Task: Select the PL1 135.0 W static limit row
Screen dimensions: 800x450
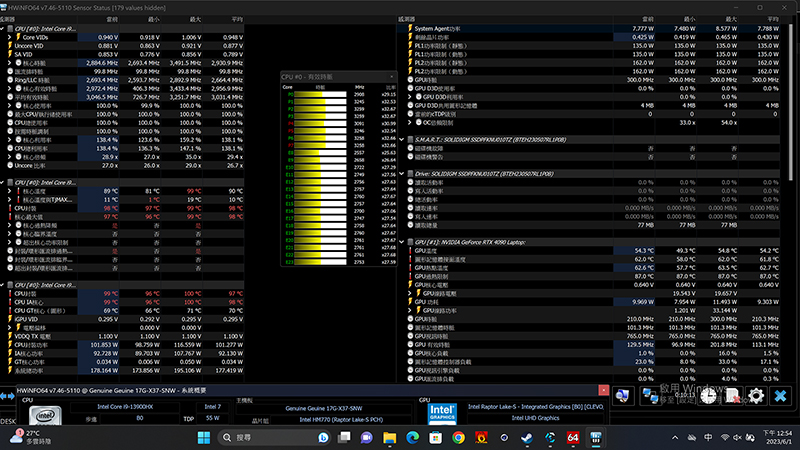Action: (589, 46)
